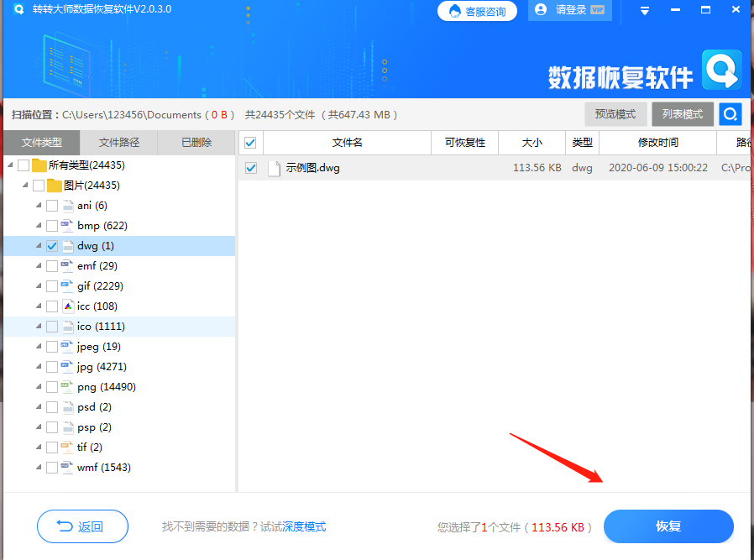Viewport: 754px width, 560px height.
Task: Expand the wmf tree node arrow
Action: pos(39,468)
